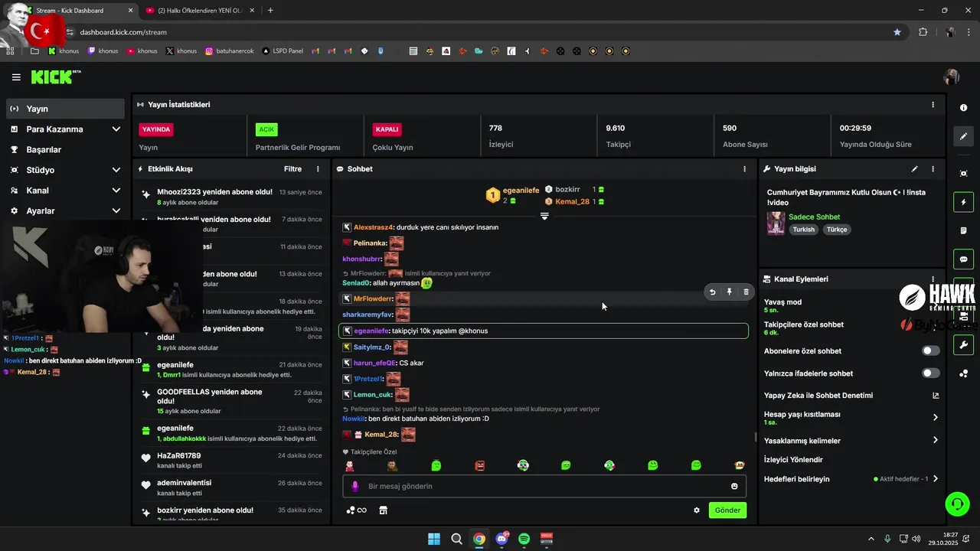
Task: Expand Kanal sidebar menu
Action: pyautogui.click(x=116, y=191)
